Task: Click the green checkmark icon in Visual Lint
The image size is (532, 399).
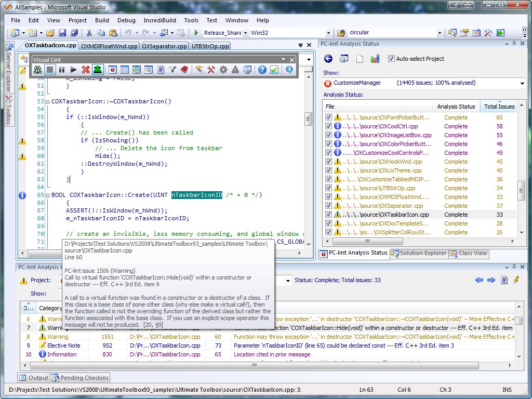Action: point(274,70)
